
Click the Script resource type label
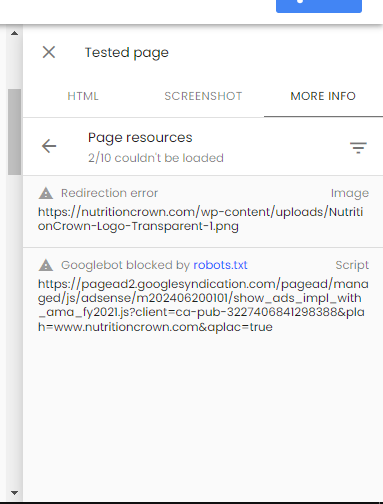coord(352,265)
